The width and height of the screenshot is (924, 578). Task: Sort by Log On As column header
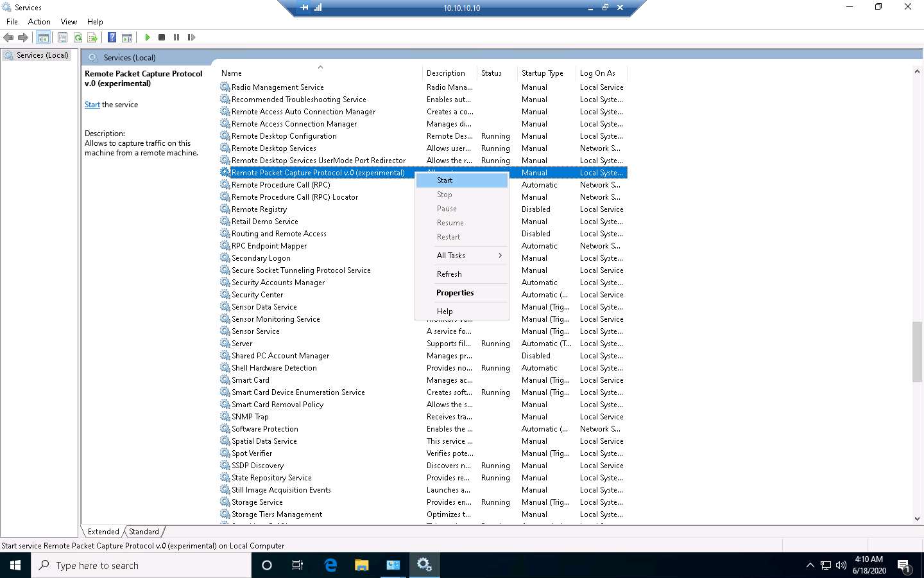(x=602, y=73)
